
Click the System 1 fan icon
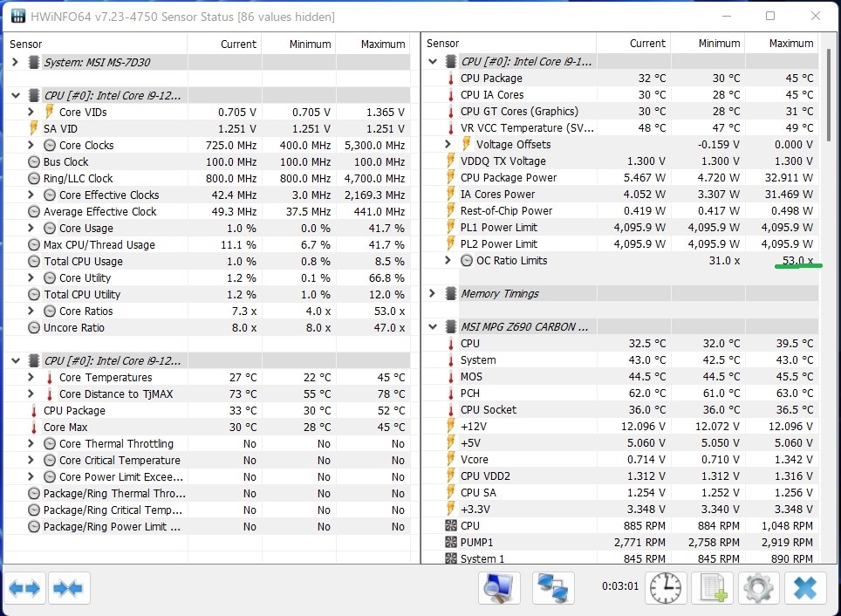[x=451, y=558]
